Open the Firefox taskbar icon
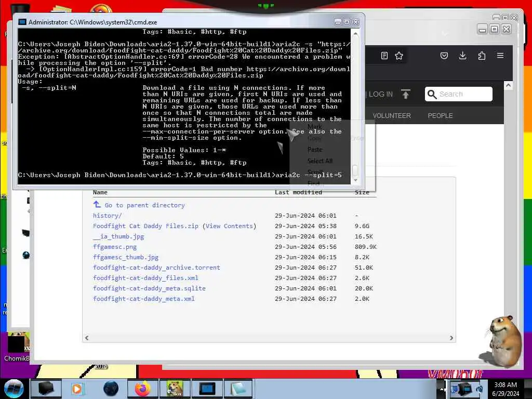532x399 pixels. click(142, 389)
